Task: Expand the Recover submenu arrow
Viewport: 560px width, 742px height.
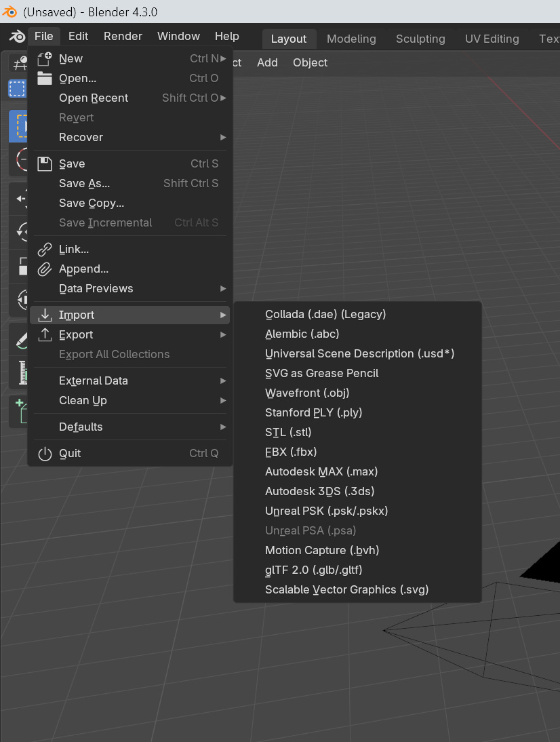Action: 223,137
